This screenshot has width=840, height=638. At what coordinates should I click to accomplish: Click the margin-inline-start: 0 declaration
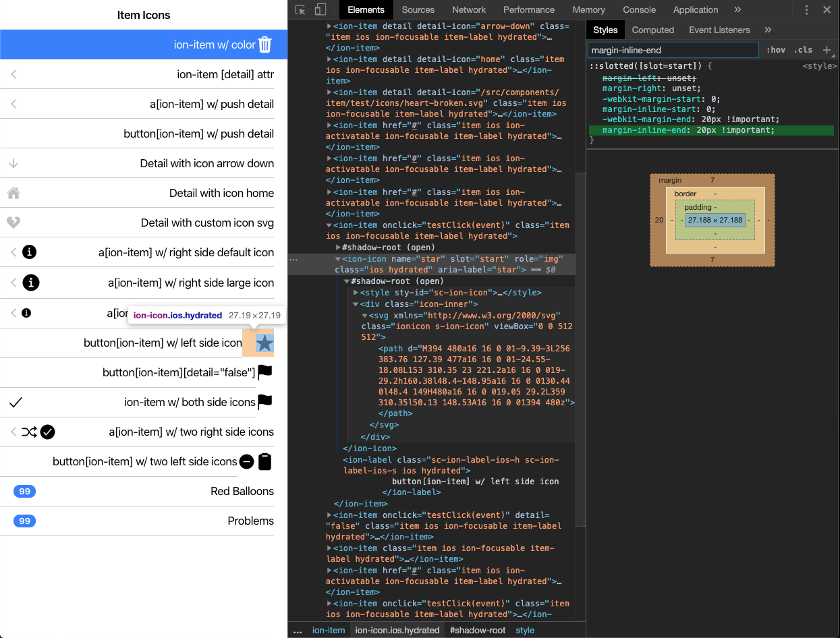click(x=659, y=109)
